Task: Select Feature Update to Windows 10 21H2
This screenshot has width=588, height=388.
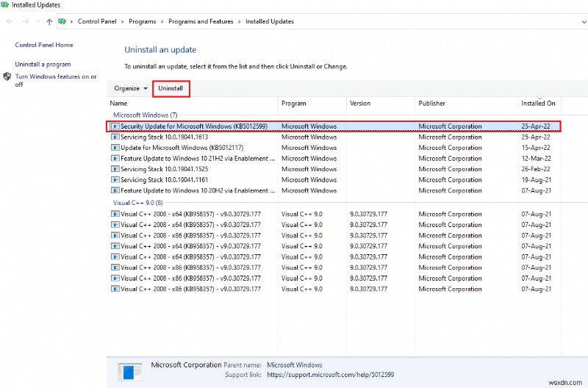Action: [334, 159]
